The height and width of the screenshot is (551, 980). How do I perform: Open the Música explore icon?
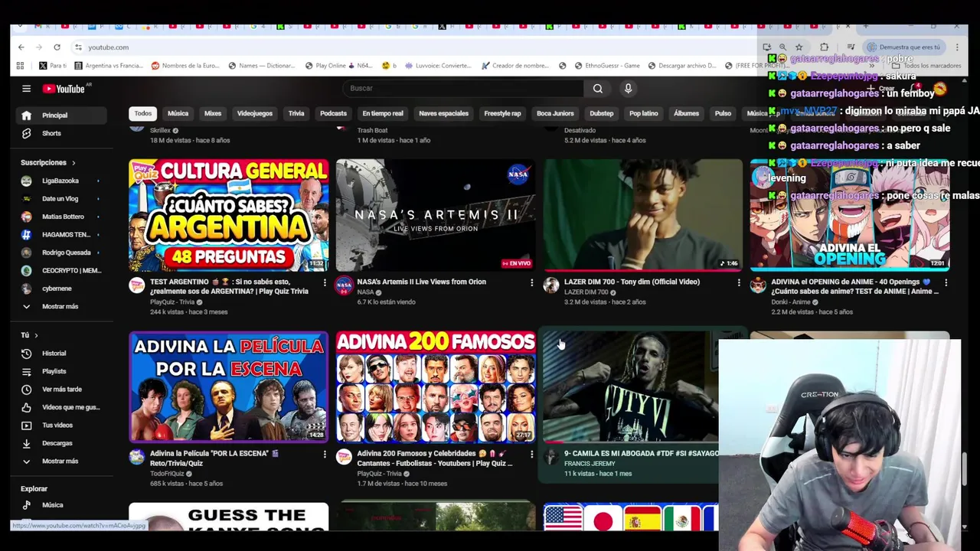tap(26, 505)
